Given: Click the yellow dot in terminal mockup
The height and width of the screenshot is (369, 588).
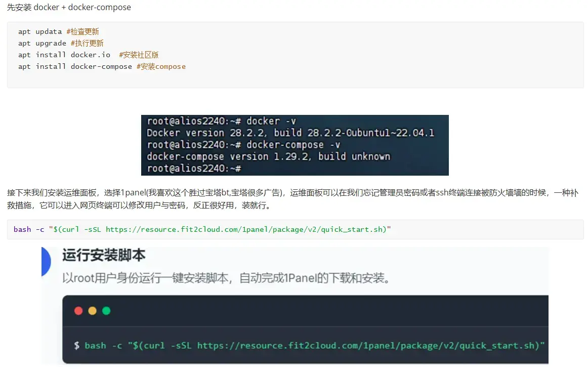Looking at the screenshot, I should pyautogui.click(x=92, y=311).
